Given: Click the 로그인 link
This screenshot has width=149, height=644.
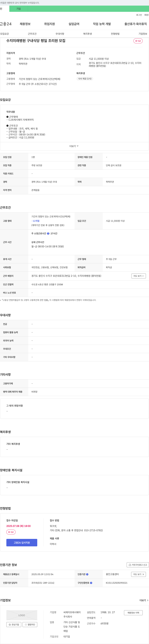Looking at the screenshot, I should (x=139, y=15).
